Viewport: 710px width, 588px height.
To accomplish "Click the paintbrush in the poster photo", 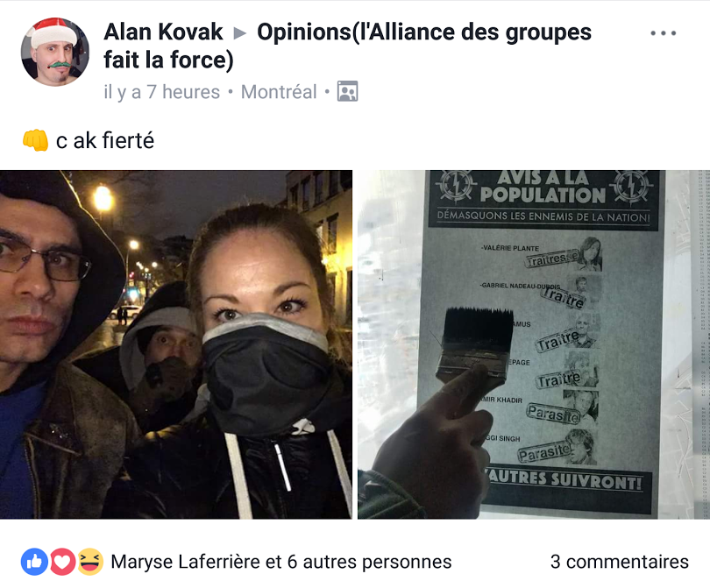I will 475,346.
